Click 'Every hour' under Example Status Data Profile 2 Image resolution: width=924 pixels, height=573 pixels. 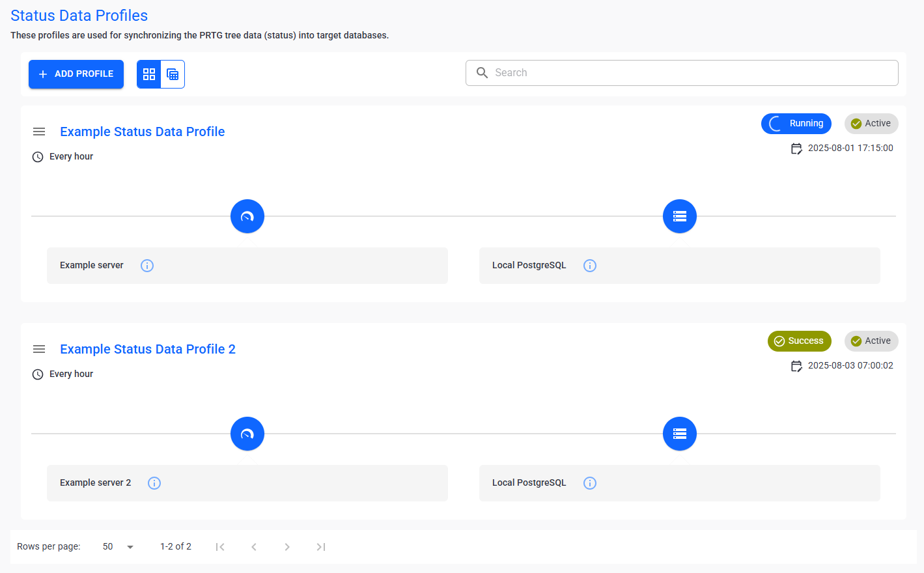pos(71,374)
